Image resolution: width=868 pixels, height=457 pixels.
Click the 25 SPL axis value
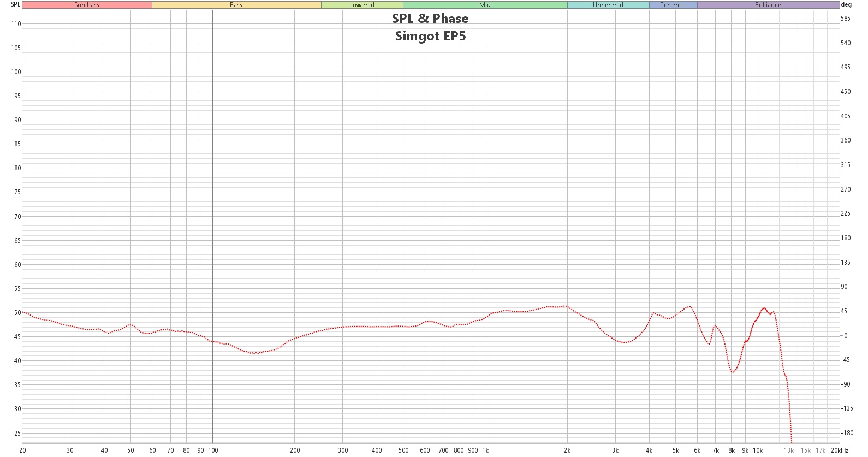tap(17, 434)
